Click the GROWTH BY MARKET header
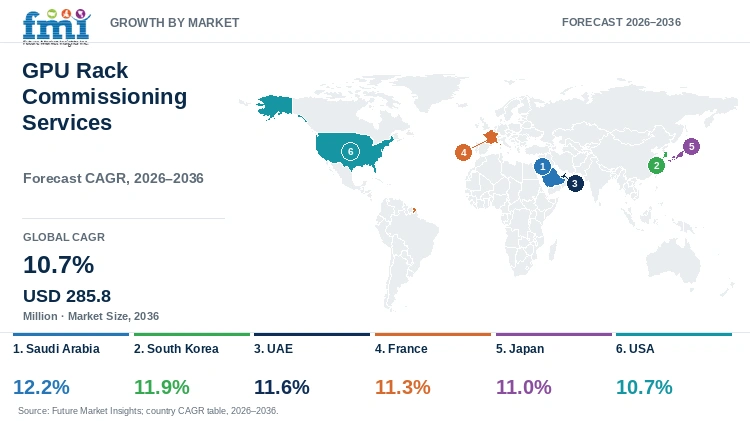 pyautogui.click(x=175, y=22)
